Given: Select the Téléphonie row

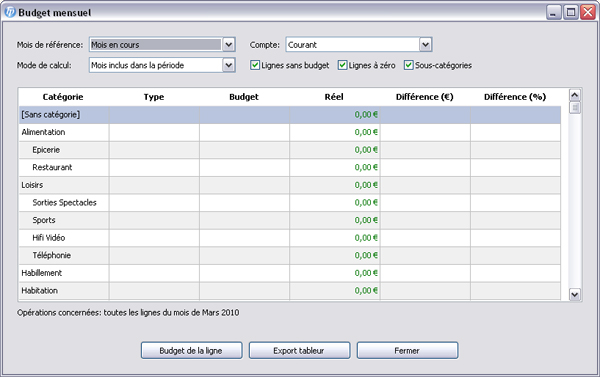Looking at the screenshot, I should [x=290, y=256].
